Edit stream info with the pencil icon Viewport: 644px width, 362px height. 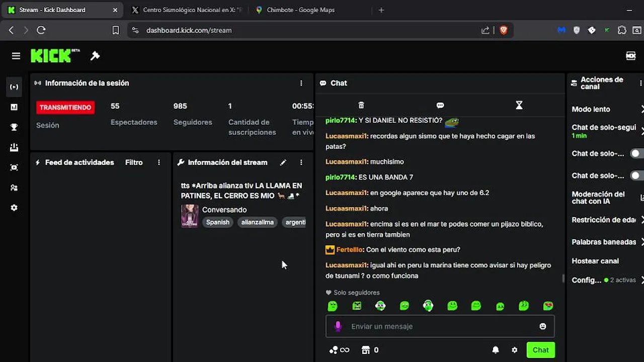283,162
